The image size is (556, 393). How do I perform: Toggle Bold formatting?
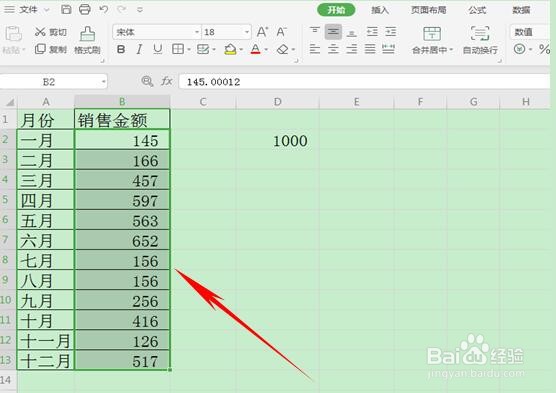121,49
